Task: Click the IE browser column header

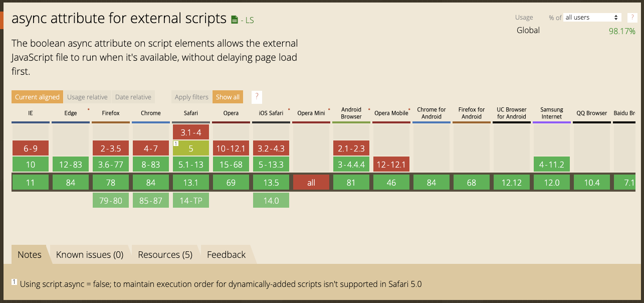Action: [31, 113]
